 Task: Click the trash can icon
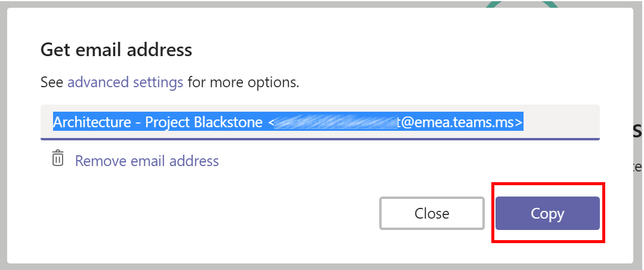pos(58,159)
